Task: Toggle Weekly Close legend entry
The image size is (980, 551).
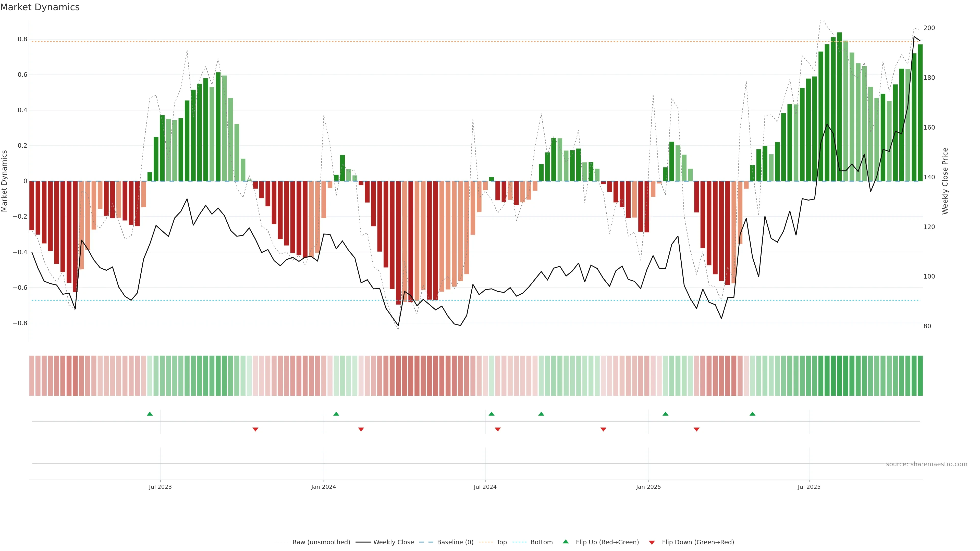Action: (393, 542)
